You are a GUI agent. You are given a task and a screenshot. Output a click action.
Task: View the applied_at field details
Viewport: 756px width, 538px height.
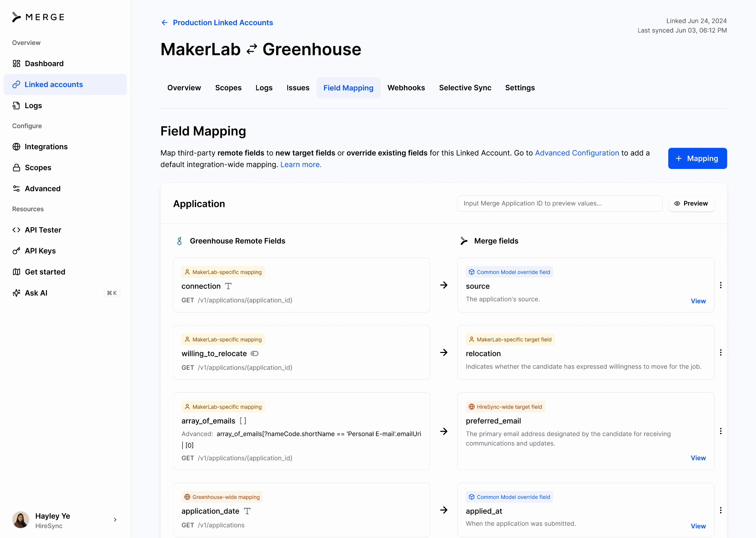pyautogui.click(x=698, y=526)
